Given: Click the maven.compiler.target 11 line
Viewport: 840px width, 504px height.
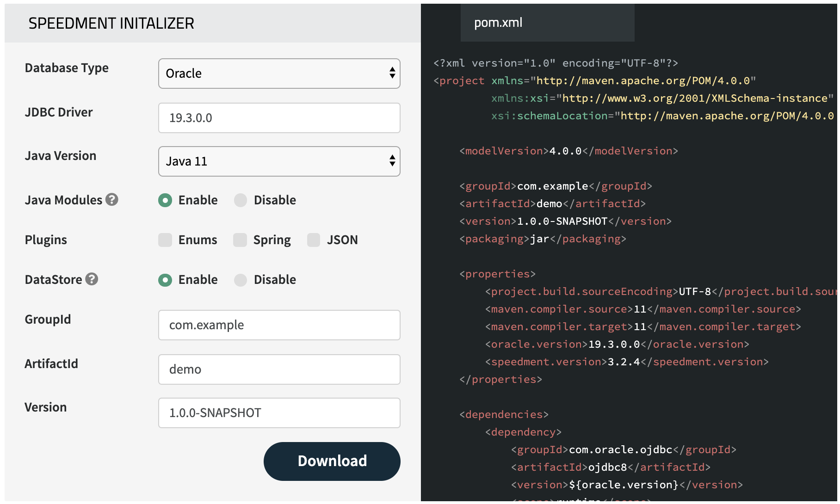Looking at the screenshot, I should (643, 327).
